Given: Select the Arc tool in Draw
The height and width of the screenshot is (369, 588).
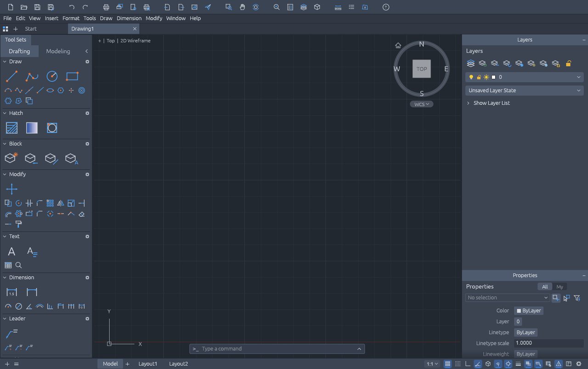Looking at the screenshot, I should (x=8, y=90).
